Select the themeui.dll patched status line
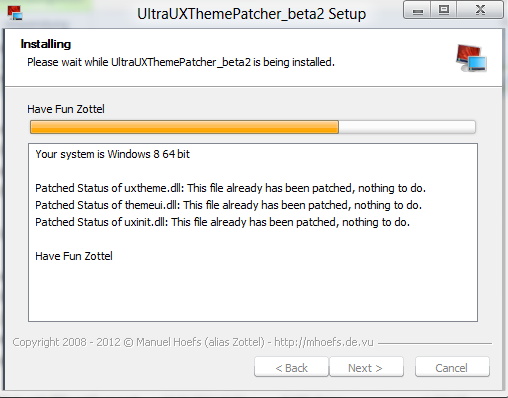508x398 pixels. click(228, 205)
